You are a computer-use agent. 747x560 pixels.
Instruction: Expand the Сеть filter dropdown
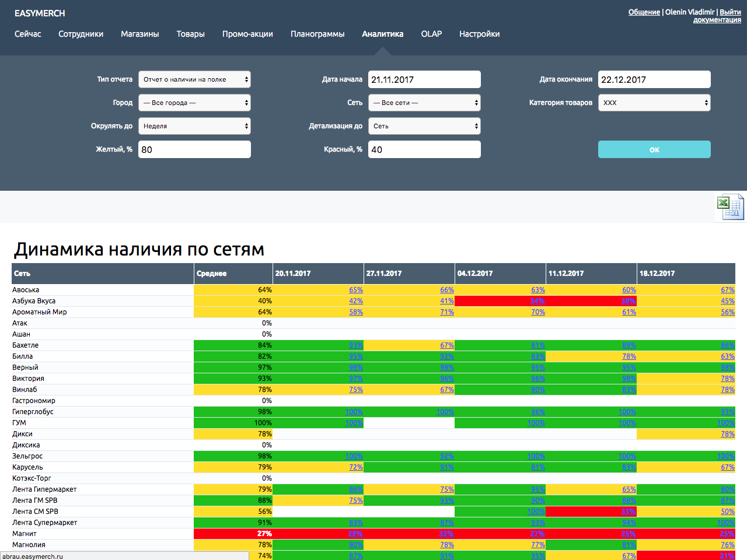(x=424, y=103)
